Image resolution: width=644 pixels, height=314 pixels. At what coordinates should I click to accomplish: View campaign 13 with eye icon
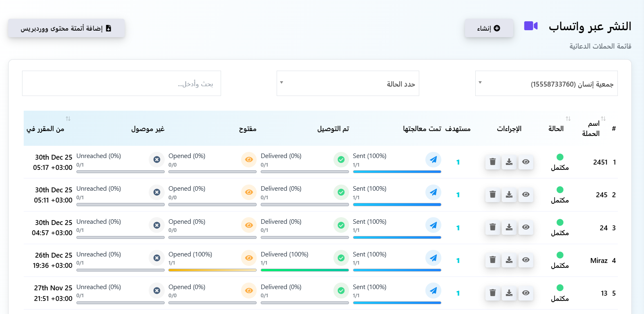pyautogui.click(x=526, y=293)
